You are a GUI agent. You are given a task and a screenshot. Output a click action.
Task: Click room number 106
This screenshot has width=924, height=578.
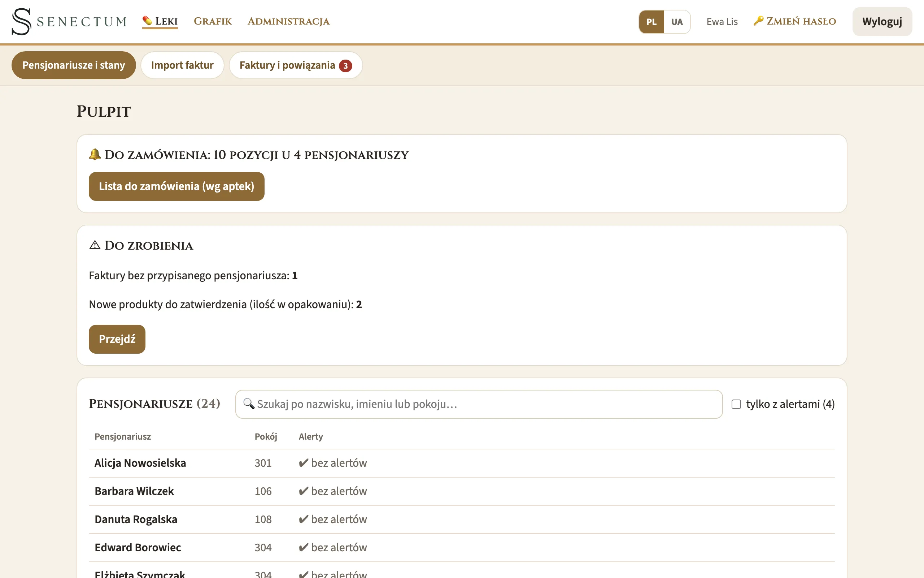(x=263, y=491)
